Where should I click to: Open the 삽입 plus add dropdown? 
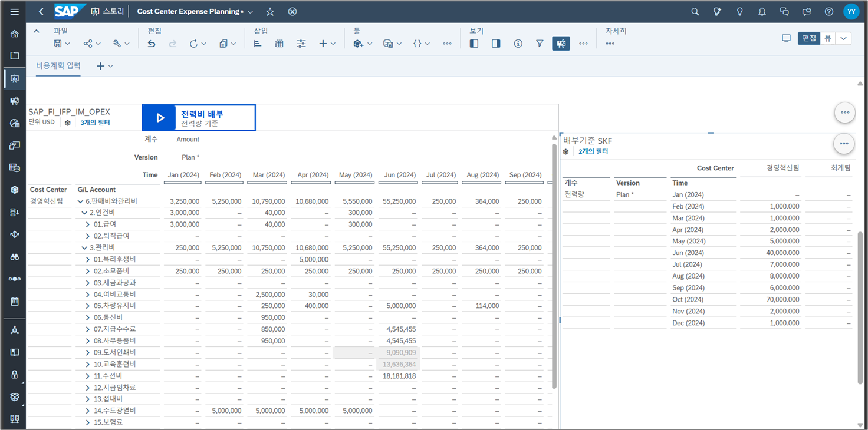point(327,44)
